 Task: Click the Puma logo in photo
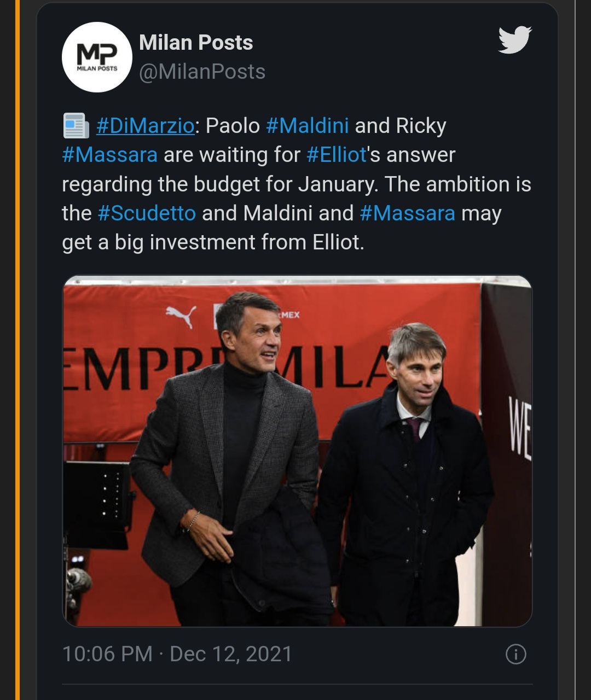(181, 317)
